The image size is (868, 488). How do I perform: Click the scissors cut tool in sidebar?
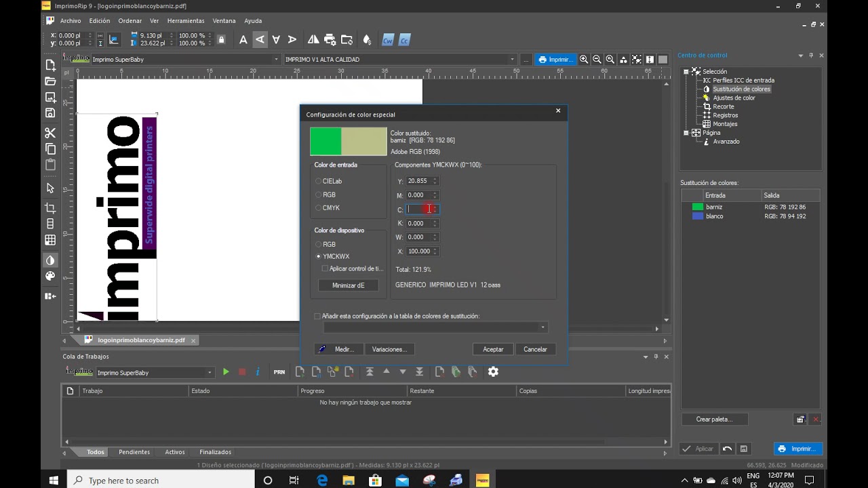point(50,133)
